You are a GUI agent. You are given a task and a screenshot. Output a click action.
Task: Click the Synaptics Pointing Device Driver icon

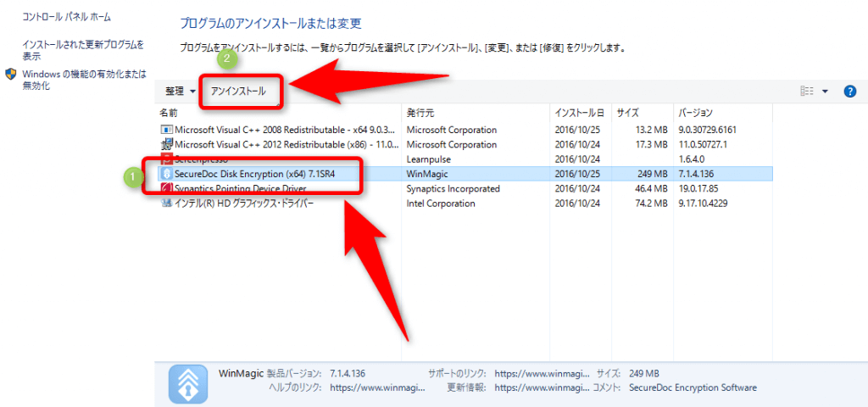166,188
